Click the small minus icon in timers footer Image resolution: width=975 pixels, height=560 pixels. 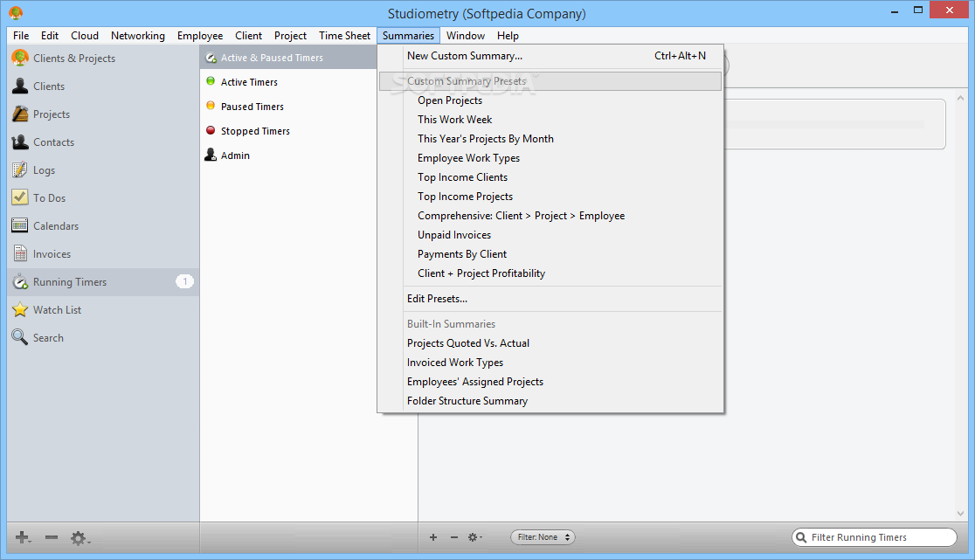[454, 537]
